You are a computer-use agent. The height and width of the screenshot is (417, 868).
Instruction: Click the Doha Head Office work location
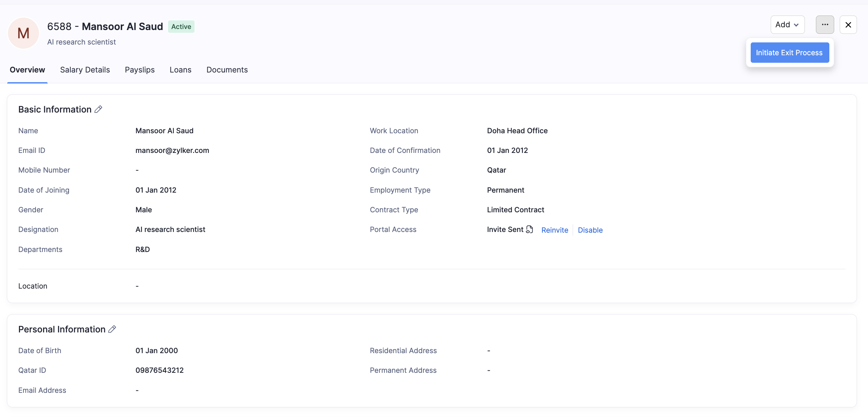[517, 131]
